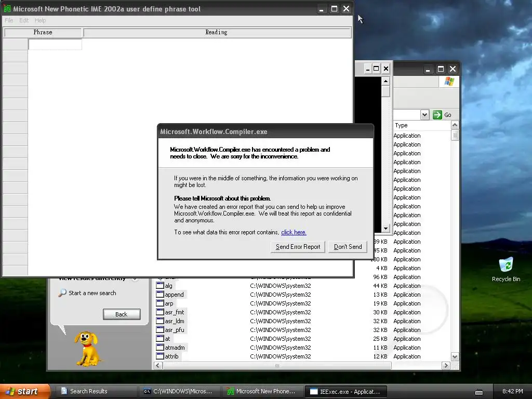Select the append file icon
The width and height of the screenshot is (532, 399).
pos(160,294)
